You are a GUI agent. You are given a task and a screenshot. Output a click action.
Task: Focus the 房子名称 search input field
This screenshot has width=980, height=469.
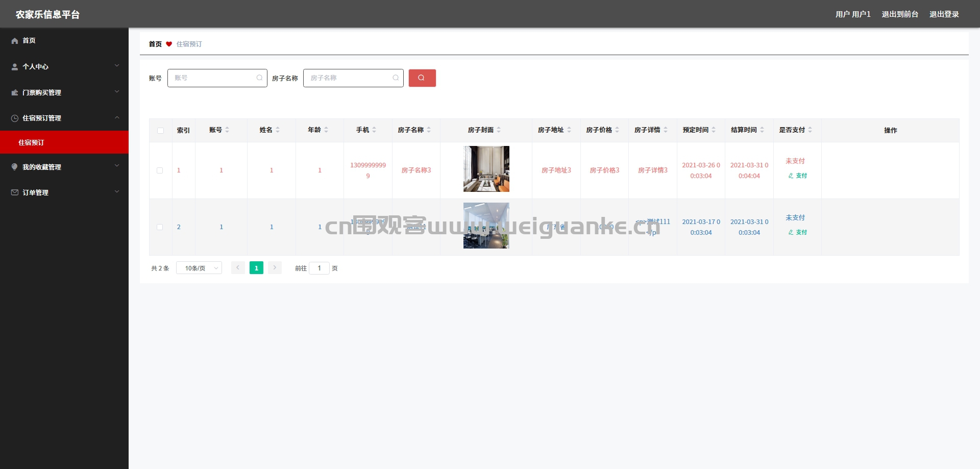(x=353, y=78)
